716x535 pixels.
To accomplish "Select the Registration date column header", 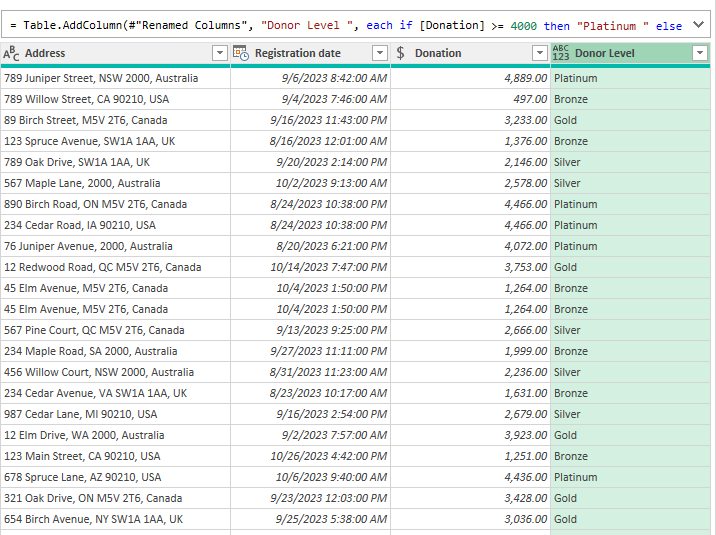I will 311,53.
